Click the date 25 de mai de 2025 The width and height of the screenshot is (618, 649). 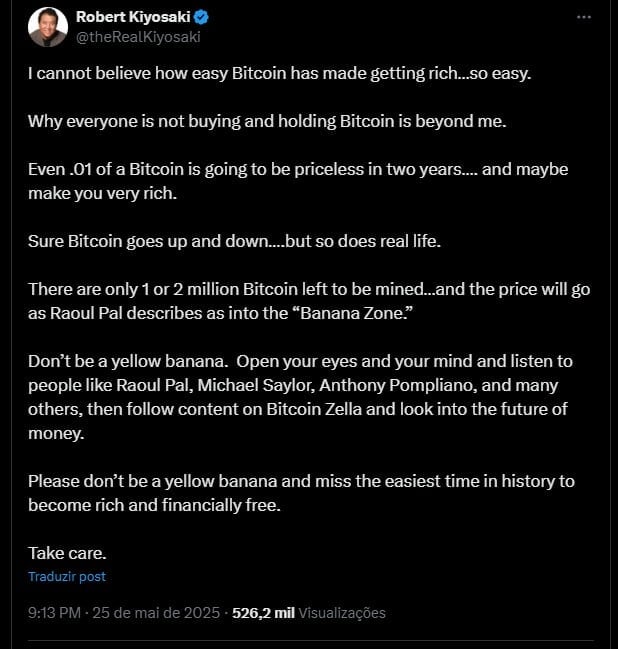tap(156, 613)
